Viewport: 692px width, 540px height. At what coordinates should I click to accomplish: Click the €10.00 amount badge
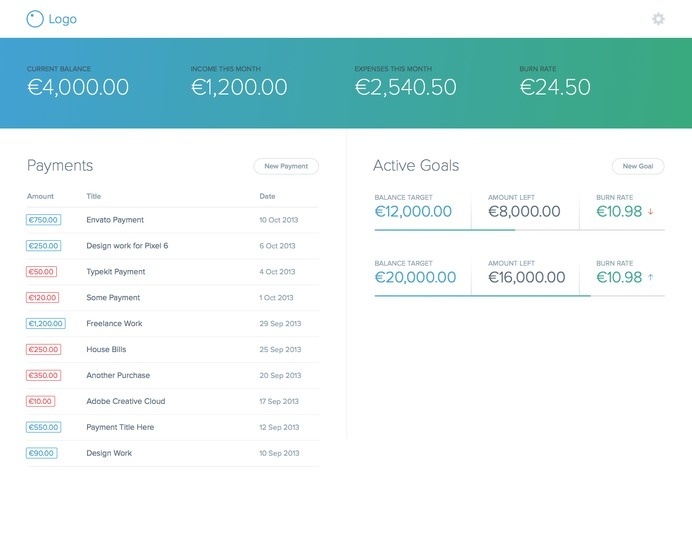(x=40, y=401)
